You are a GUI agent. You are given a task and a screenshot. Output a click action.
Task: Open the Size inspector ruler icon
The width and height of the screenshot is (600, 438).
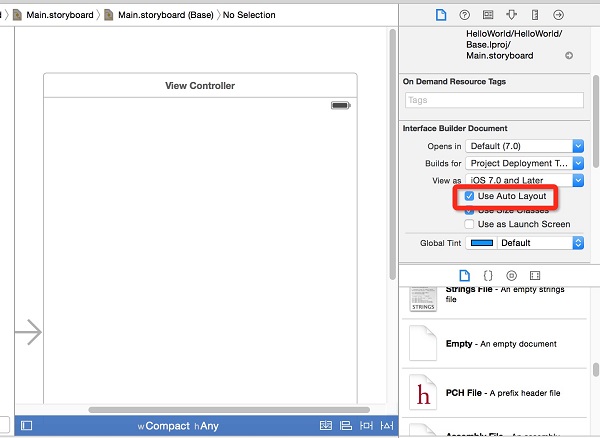coord(536,15)
